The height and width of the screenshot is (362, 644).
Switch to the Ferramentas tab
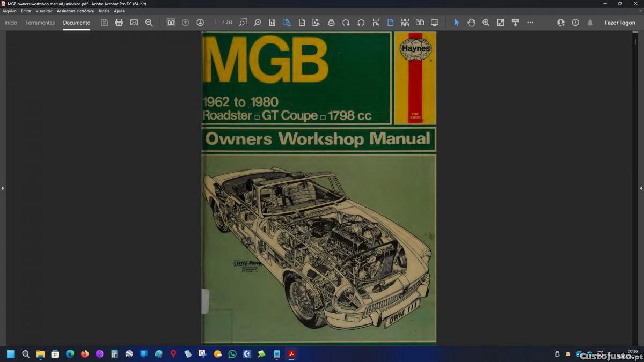[x=40, y=23]
